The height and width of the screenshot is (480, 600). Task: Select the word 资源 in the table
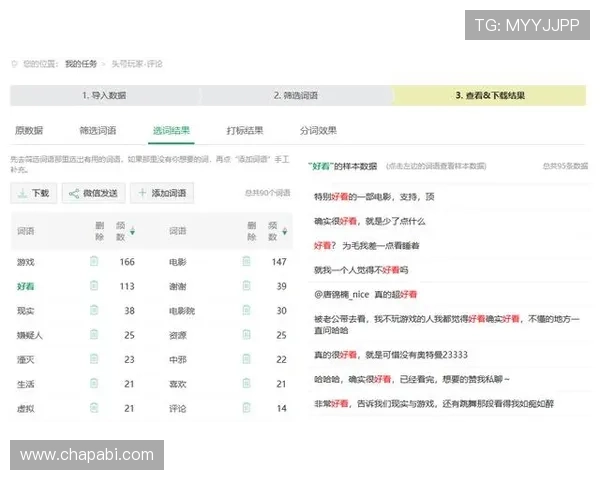click(178, 335)
